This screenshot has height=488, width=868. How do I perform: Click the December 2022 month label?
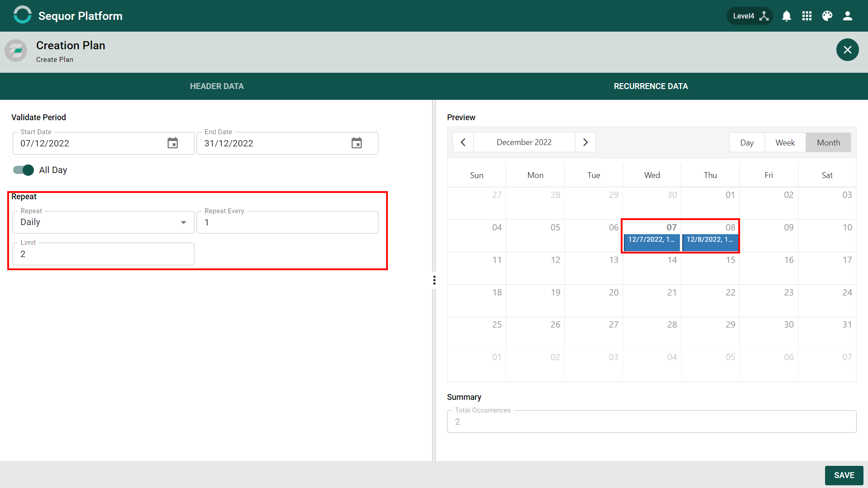524,142
